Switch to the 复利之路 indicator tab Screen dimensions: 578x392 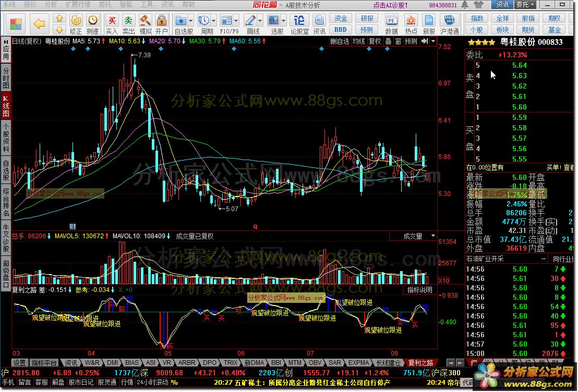pos(420,362)
